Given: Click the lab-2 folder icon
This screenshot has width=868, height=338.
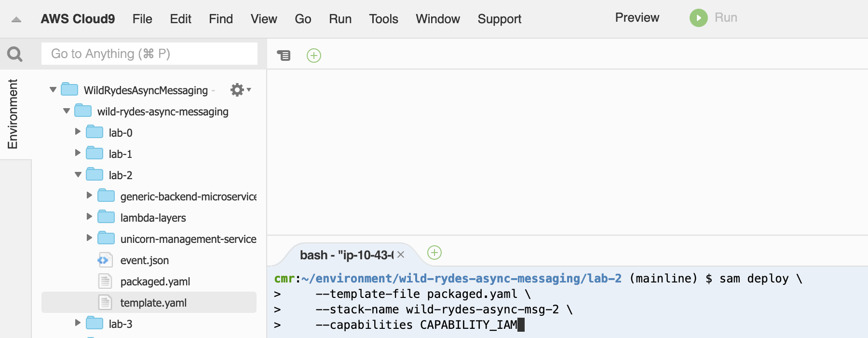Looking at the screenshot, I should coord(95,174).
